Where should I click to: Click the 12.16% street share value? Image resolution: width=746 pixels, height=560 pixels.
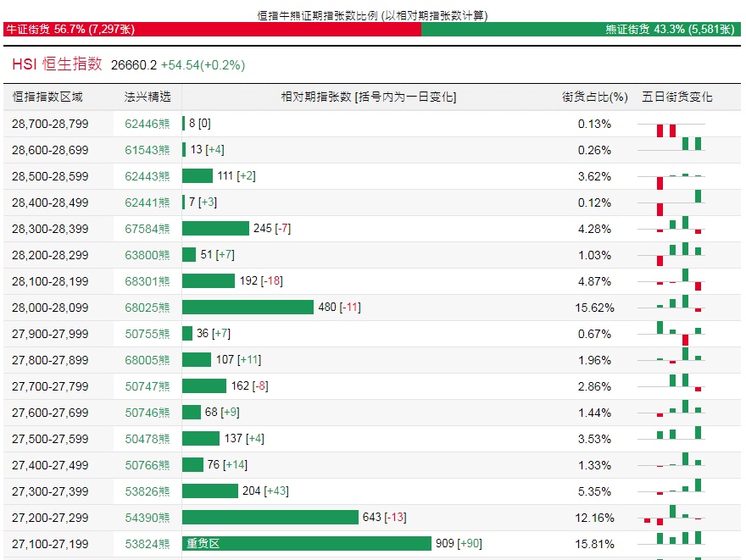594,518
